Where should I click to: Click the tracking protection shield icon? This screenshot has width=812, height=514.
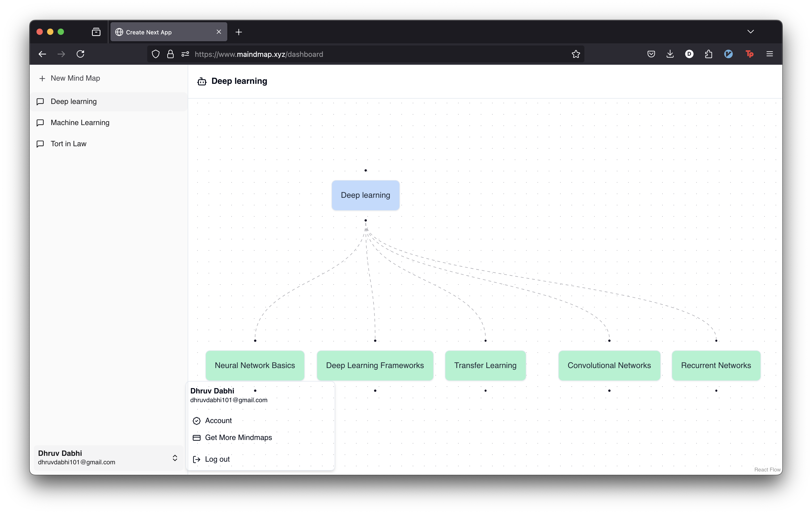(155, 54)
